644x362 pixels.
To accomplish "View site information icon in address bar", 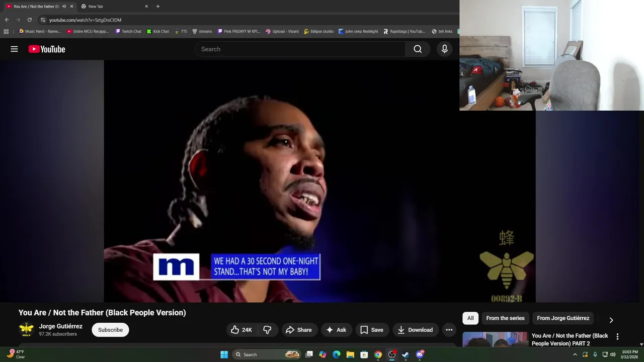I will 43,20.
